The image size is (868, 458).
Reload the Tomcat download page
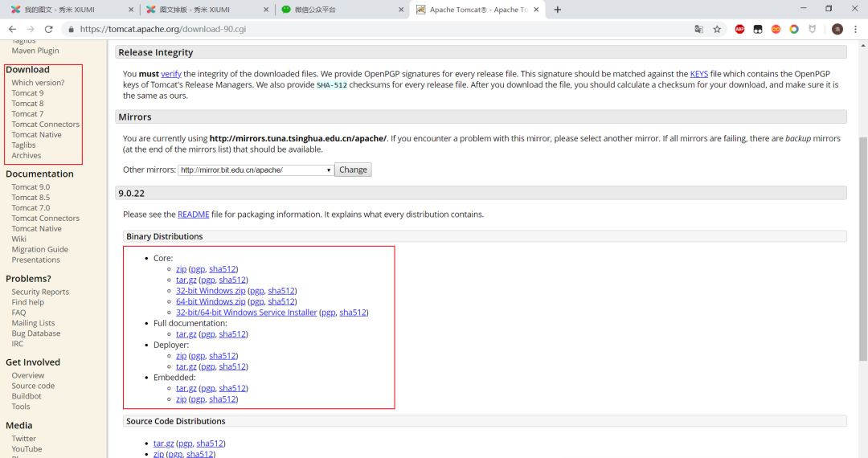49,29
